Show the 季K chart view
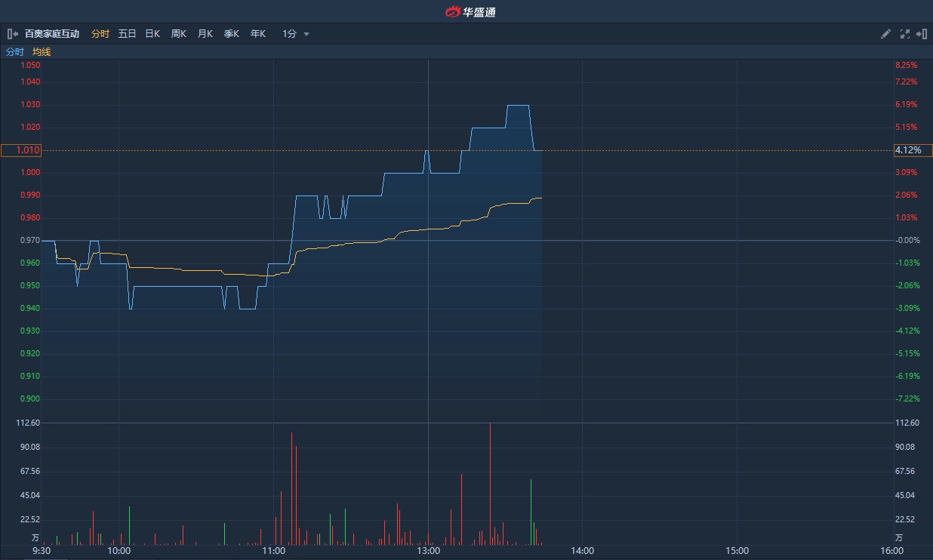Screen dimensions: 933x560 (x=232, y=34)
